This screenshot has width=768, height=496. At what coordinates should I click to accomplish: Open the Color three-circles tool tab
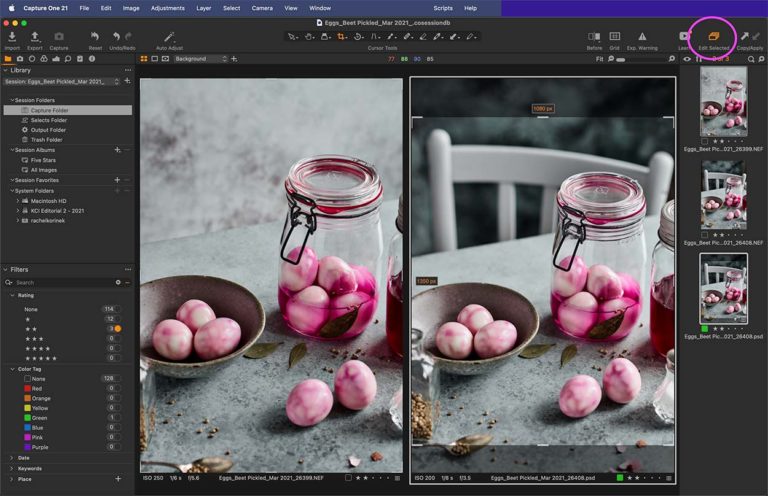(x=44, y=59)
